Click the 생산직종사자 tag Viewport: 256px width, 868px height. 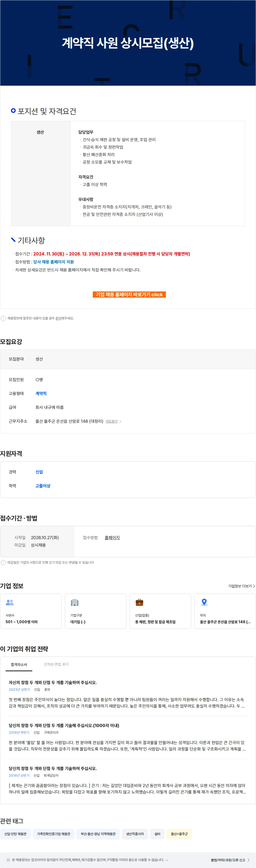tap(135, 834)
